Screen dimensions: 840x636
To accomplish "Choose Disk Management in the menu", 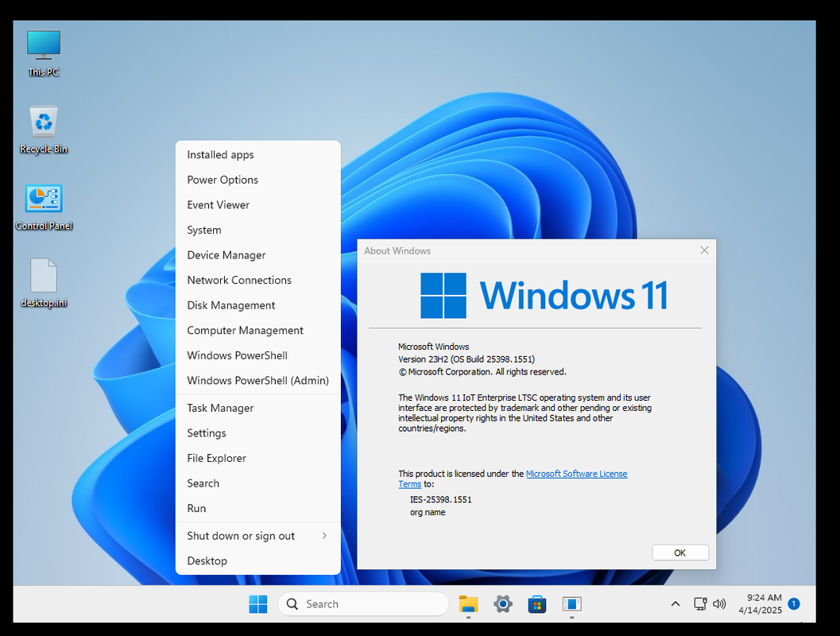I will (x=258, y=305).
